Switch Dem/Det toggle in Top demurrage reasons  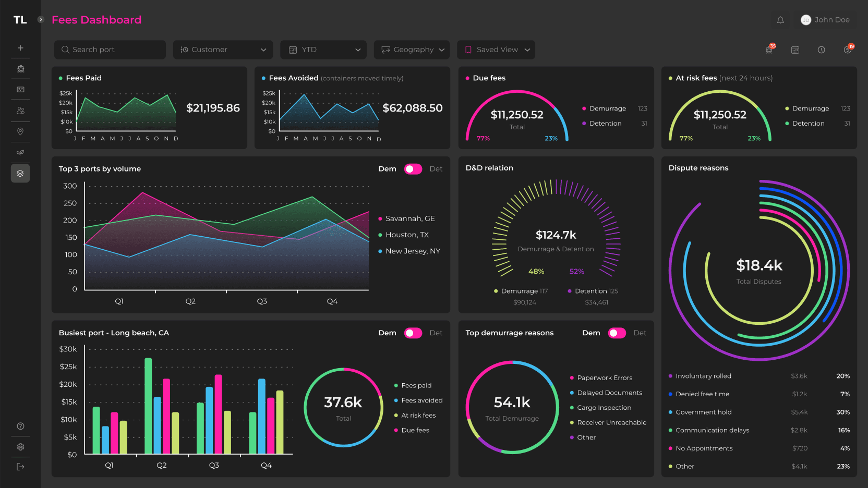[617, 333]
